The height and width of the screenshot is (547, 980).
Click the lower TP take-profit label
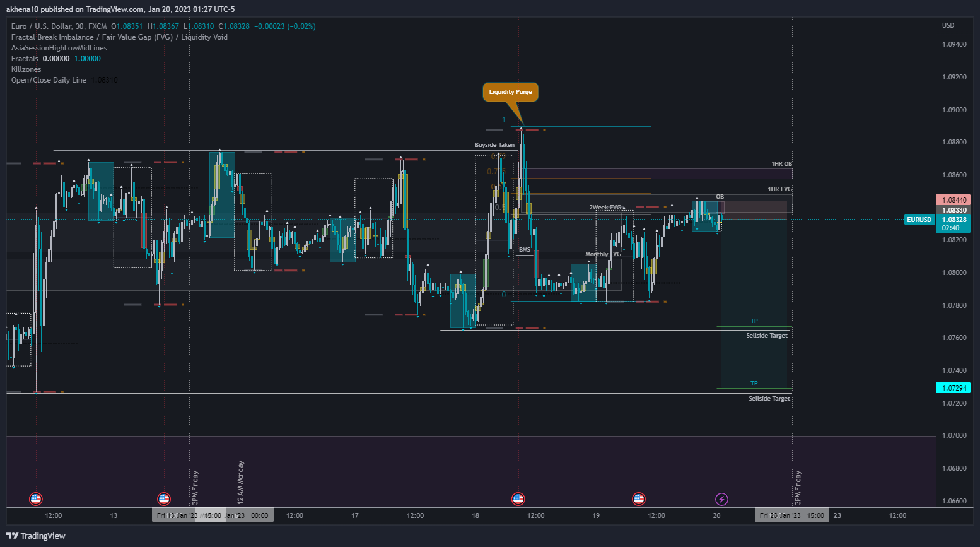(x=754, y=384)
